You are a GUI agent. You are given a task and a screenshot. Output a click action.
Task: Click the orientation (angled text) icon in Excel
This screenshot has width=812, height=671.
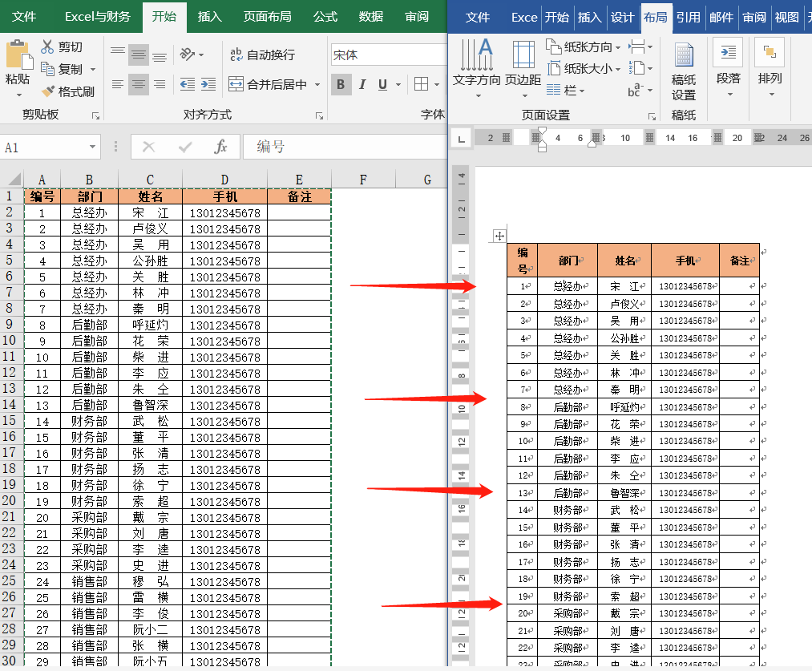tap(187, 54)
